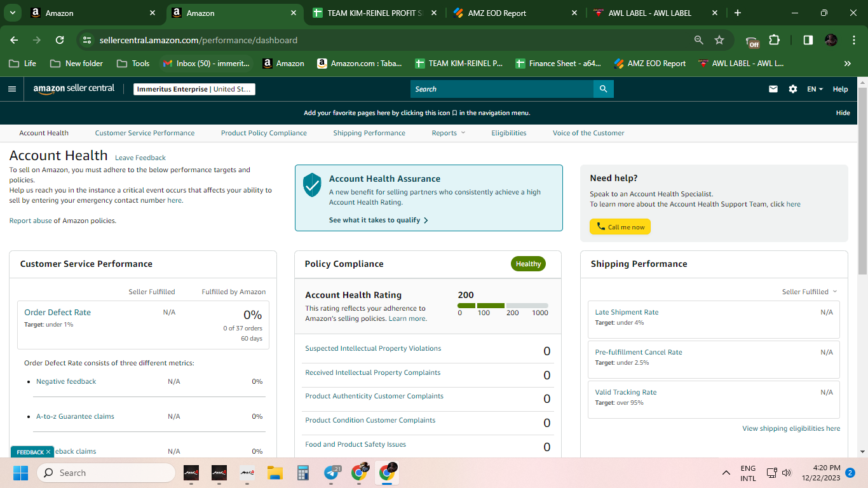Viewport: 868px width, 488px height.
Task: Open File Explorer from the taskbar
Action: (x=275, y=473)
